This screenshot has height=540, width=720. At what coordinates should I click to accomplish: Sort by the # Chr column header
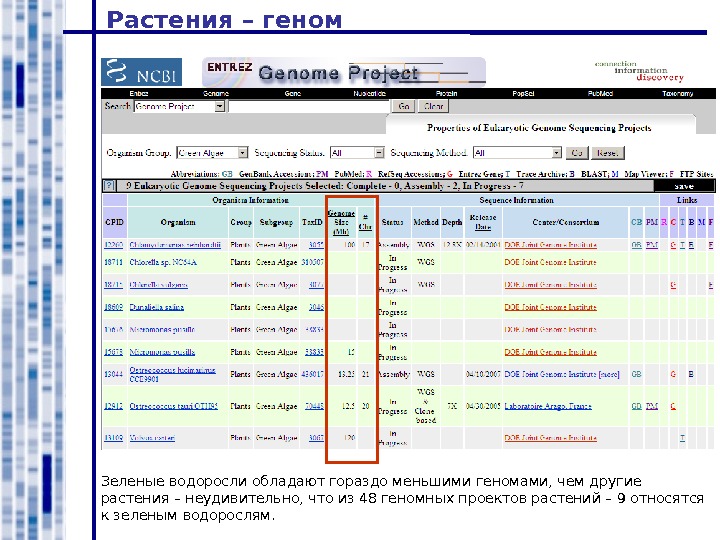coord(365,222)
